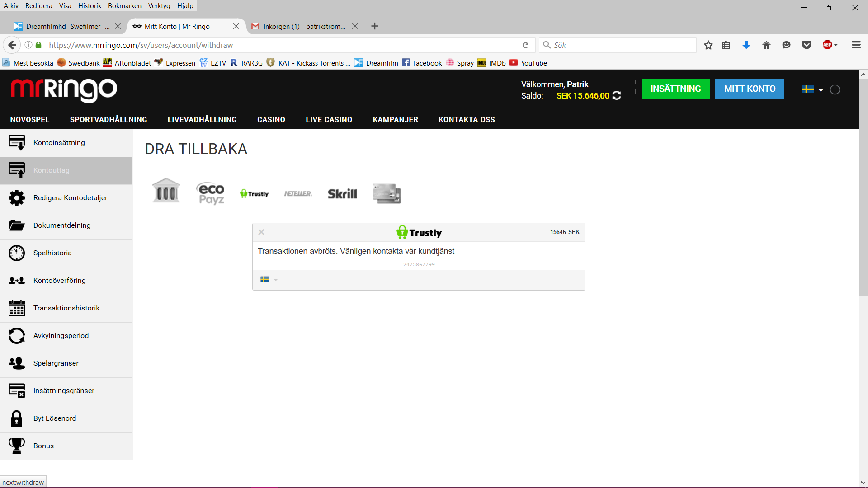The image size is (868, 488).
Task: Open Facebook bookmark
Action: 422,63
